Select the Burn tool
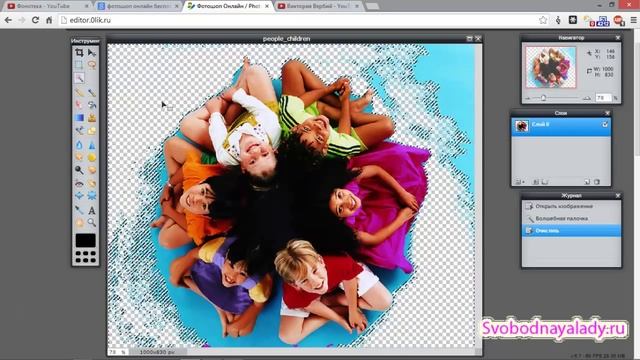 (x=92, y=170)
